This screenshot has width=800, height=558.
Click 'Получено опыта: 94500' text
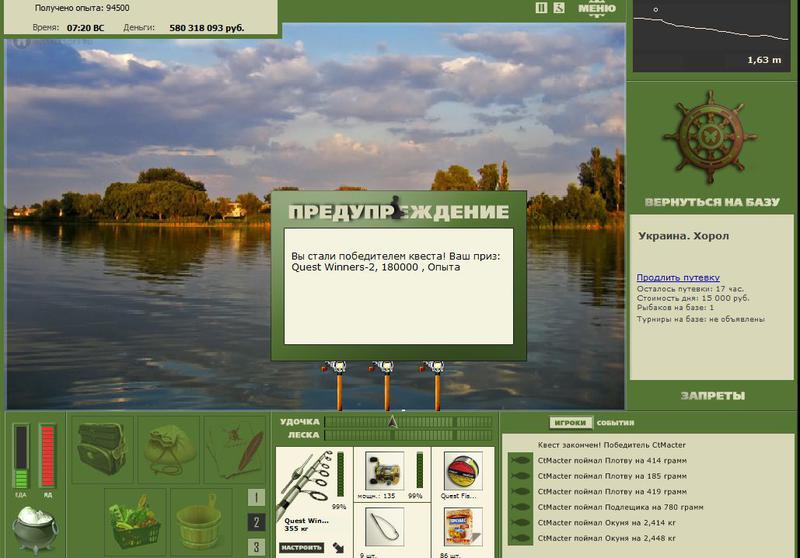coord(82,8)
